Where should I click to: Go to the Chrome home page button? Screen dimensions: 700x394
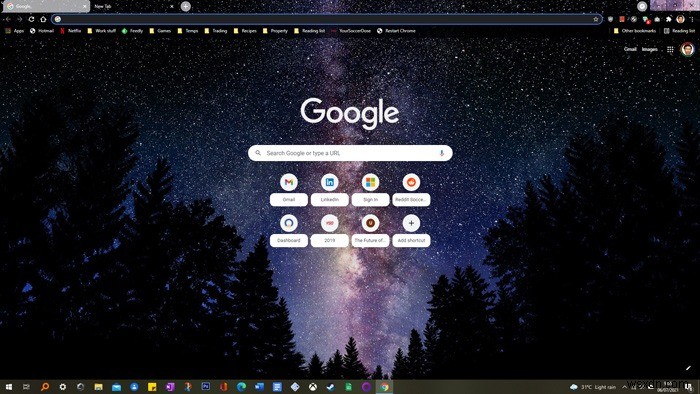[43, 19]
